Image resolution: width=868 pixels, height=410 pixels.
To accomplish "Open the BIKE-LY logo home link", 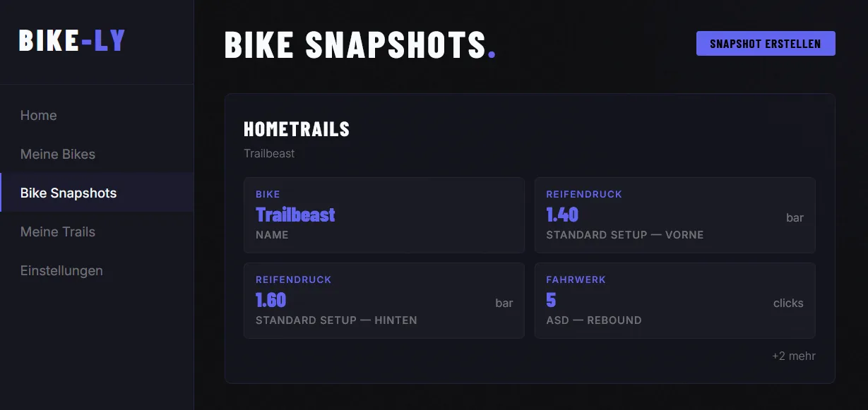I will tap(70, 40).
